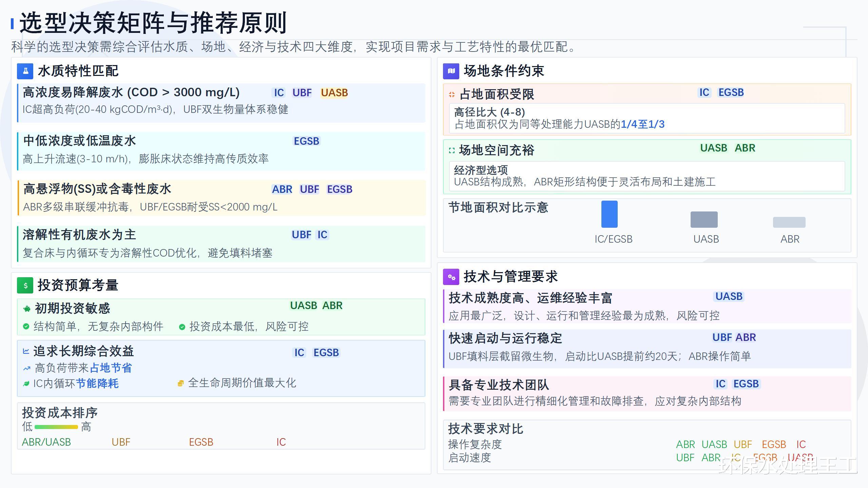Click the purple gears icon beside 技术与管理要求
This screenshot has height=488, width=868.
pyautogui.click(x=451, y=277)
